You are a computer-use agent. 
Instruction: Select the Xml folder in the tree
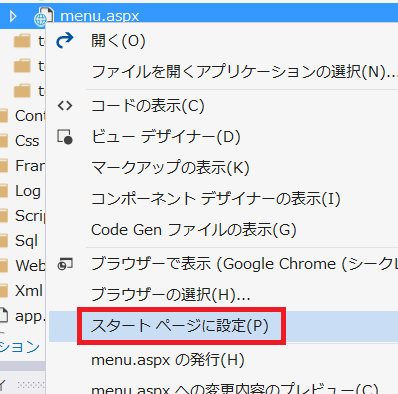pyautogui.click(x=29, y=291)
